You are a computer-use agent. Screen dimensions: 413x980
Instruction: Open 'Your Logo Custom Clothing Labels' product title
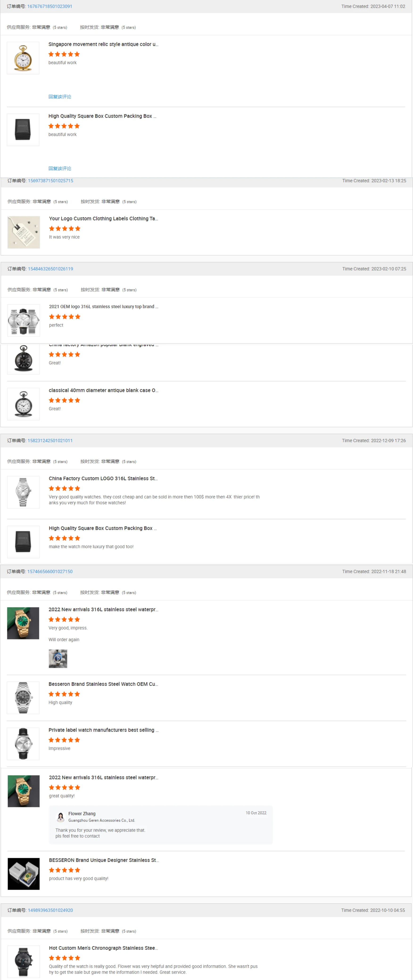(x=103, y=218)
